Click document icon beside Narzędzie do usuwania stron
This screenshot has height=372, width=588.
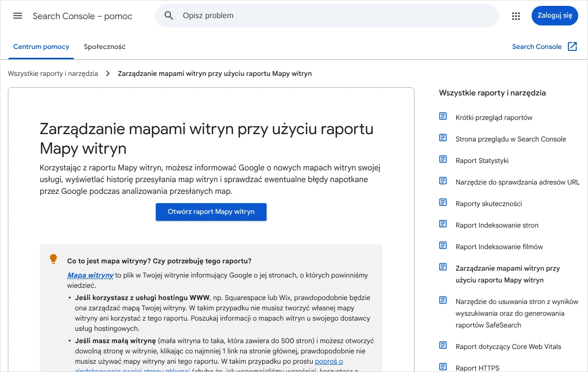[443, 300]
